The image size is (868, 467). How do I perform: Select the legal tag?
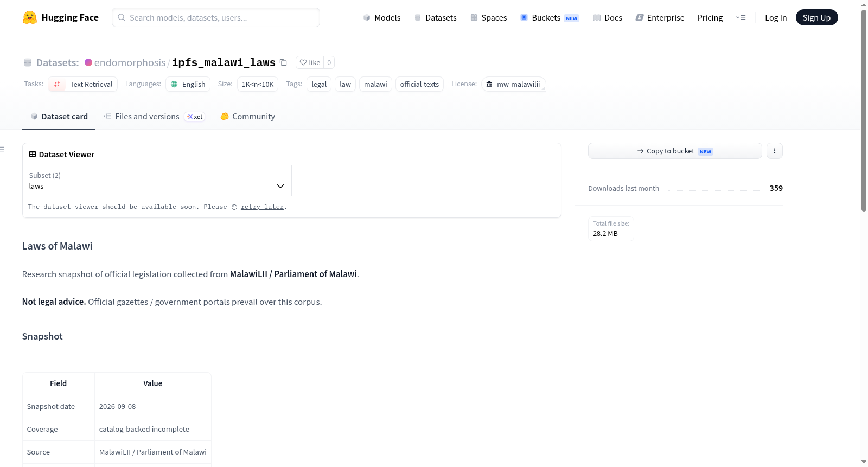pos(319,84)
